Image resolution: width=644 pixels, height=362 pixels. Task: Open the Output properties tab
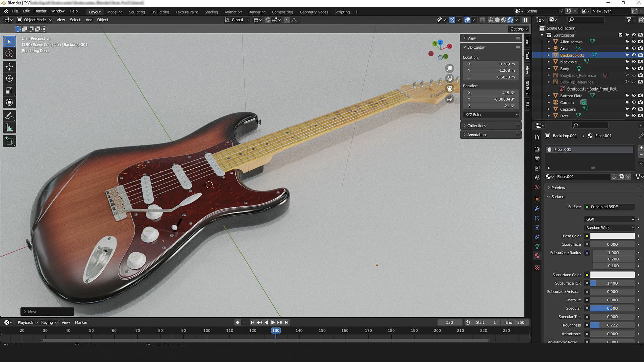pyautogui.click(x=537, y=158)
